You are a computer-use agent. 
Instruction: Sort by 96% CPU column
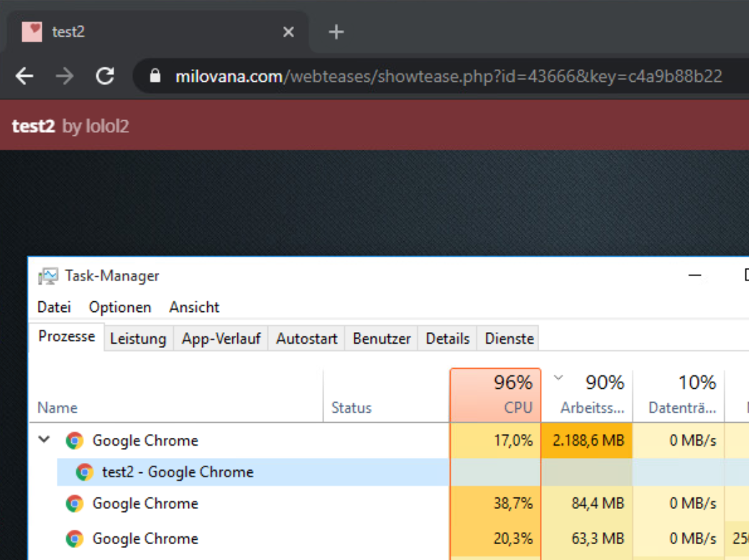[495, 395]
